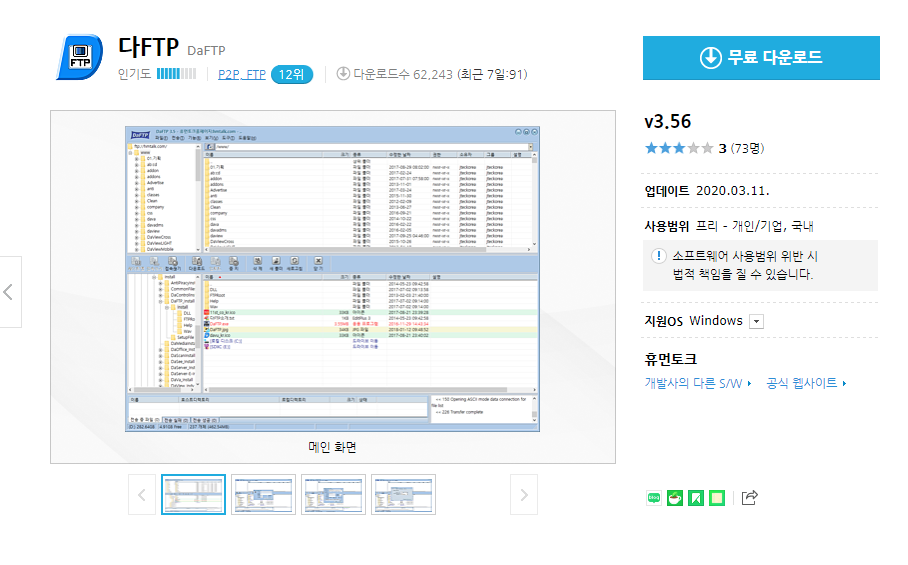Click the thumbnail strip next arrow
The image size is (908, 565).
tap(523, 495)
